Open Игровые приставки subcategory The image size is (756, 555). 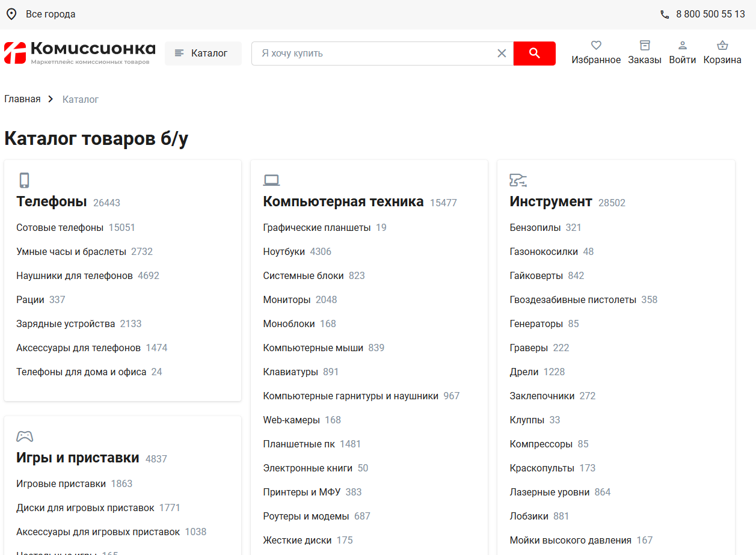tap(61, 483)
